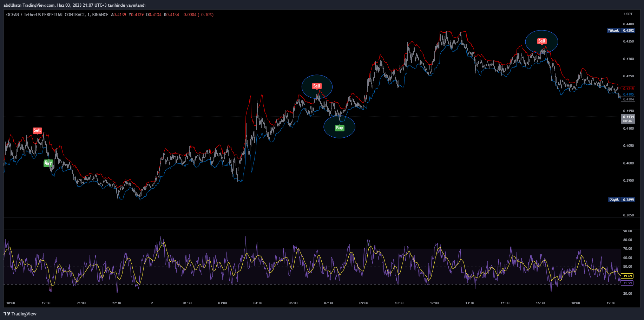Click the day 2 date label on time axis
Viewport: 644px width, 320px height.
(152, 303)
